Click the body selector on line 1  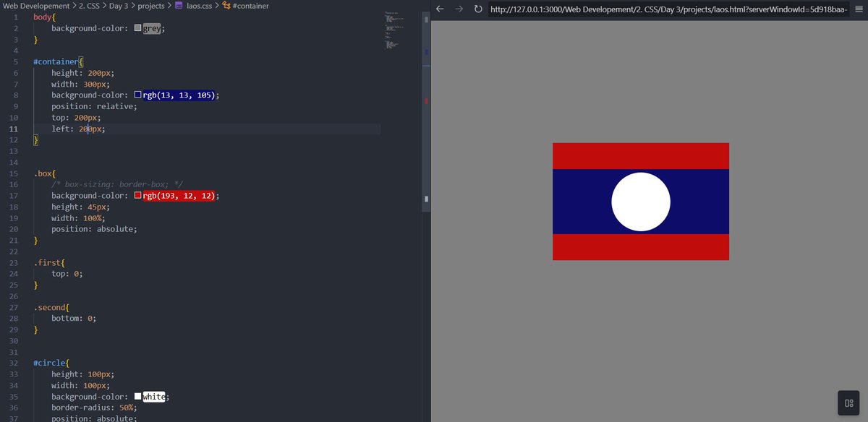coord(42,17)
